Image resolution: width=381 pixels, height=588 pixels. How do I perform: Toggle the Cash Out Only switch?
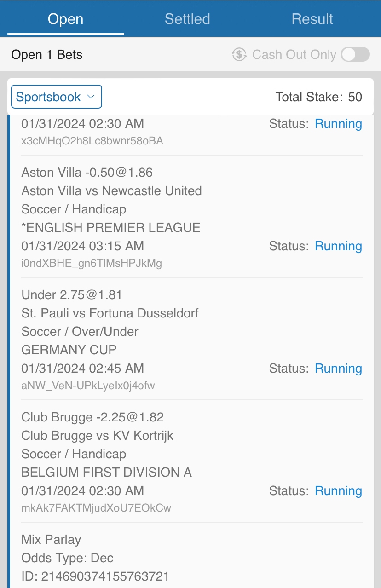pyautogui.click(x=355, y=55)
